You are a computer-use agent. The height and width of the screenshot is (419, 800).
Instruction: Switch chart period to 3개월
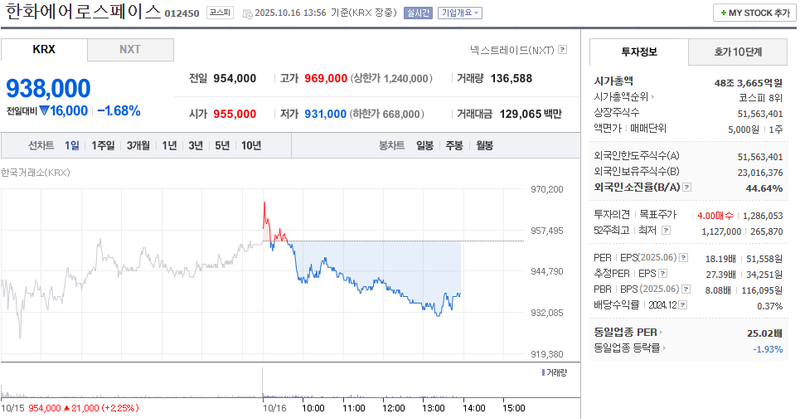[138, 145]
